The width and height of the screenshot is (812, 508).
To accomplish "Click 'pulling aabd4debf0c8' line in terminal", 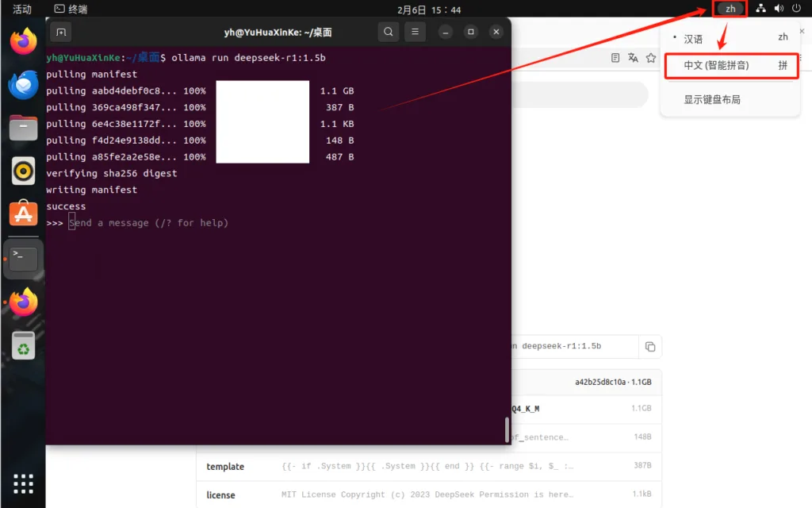I will 200,90.
